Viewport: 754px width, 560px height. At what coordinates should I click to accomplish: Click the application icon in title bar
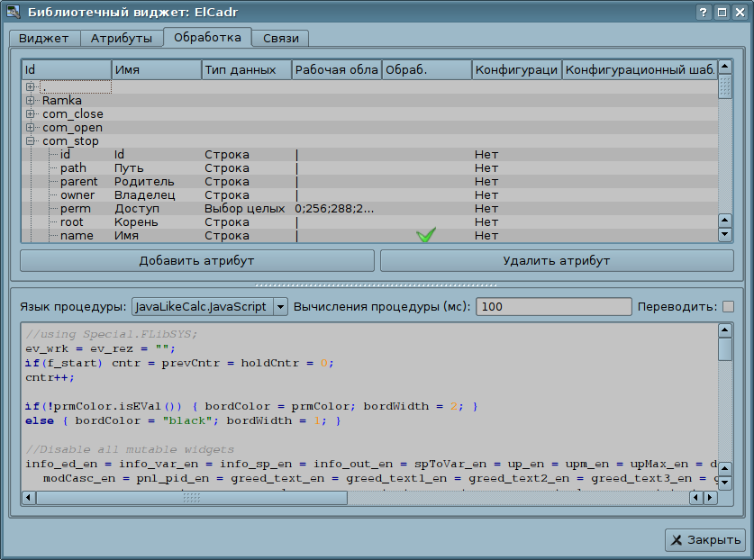point(13,13)
